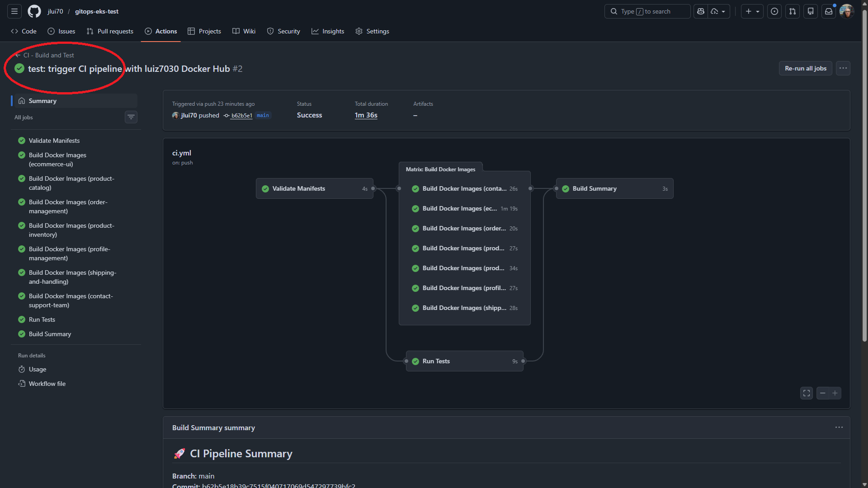Select Run Tests job in sidebar
This screenshot has height=488, width=868.
(x=42, y=319)
